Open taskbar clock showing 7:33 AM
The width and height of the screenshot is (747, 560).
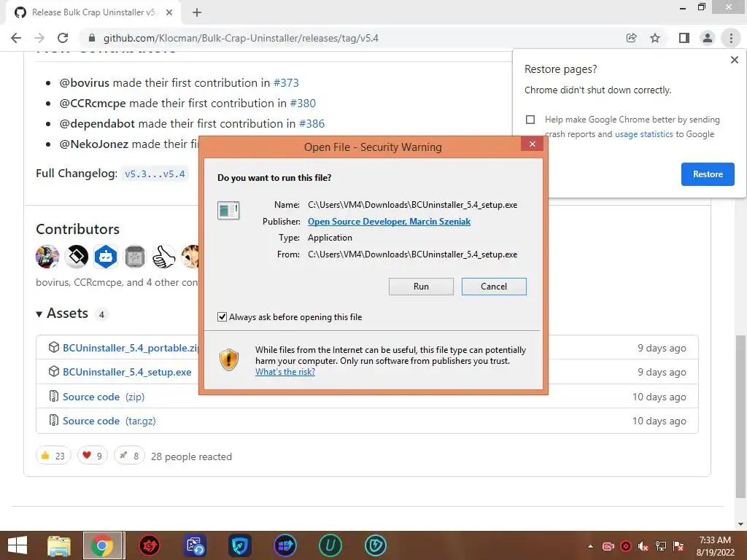715,546
